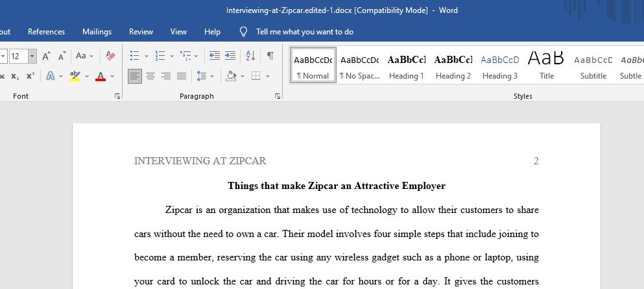Open Font dialog box launcher

coord(117,96)
